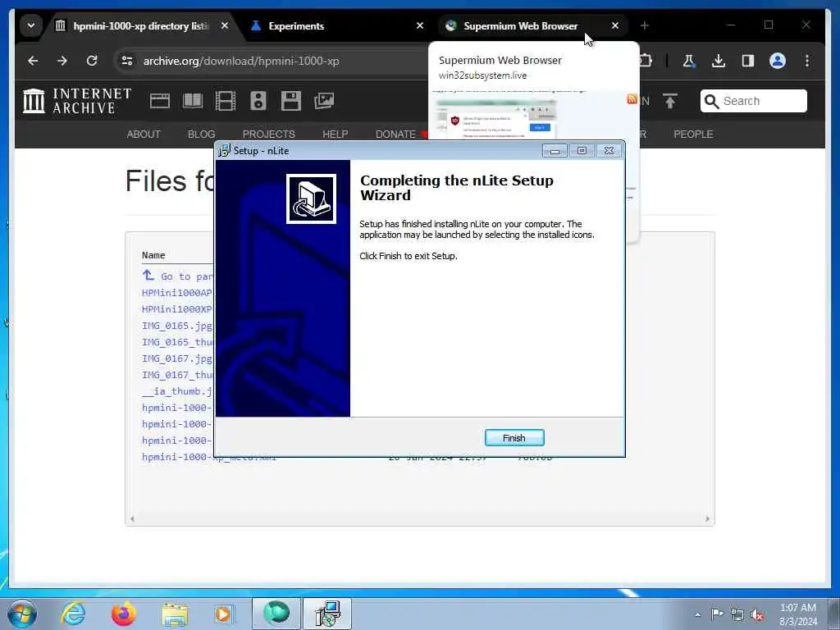Open the Extensions puzzle icon
Image resolution: width=840 pixels, height=630 pixels.
coord(646,61)
